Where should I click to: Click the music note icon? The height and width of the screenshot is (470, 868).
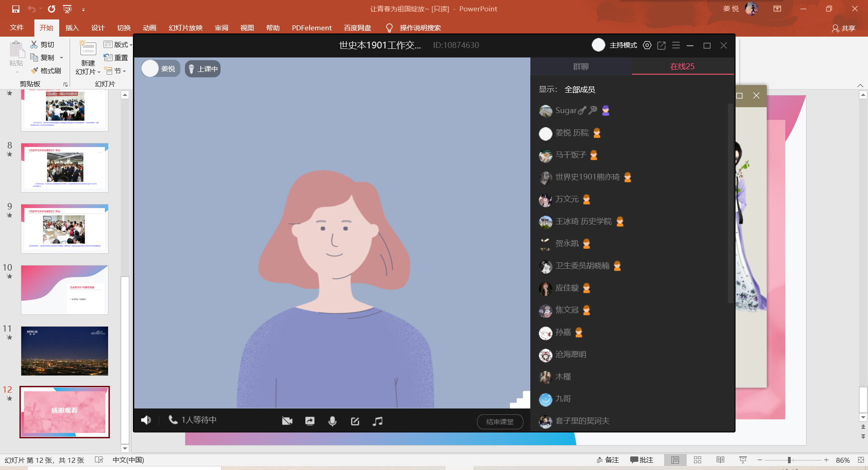pyautogui.click(x=377, y=421)
